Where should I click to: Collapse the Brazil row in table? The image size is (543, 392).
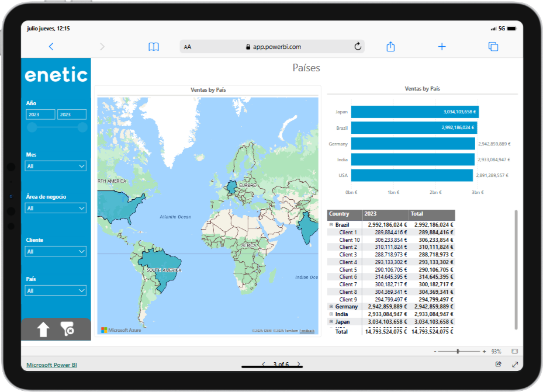pos(331,224)
